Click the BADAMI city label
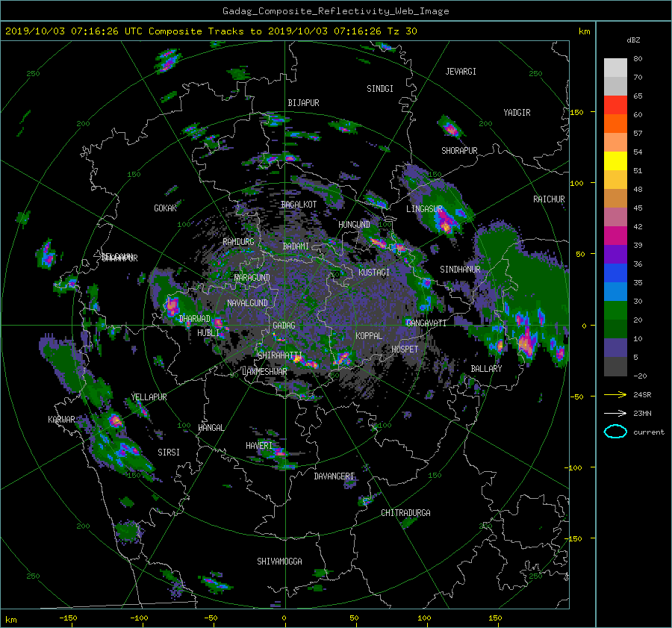Image resolution: width=672 pixels, height=628 pixels. 296,246
